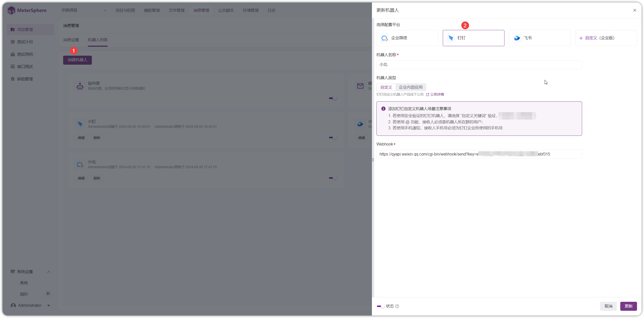This screenshot has width=644, height=318.
Task: Click the 站内信 robot icon
Action: (x=80, y=86)
